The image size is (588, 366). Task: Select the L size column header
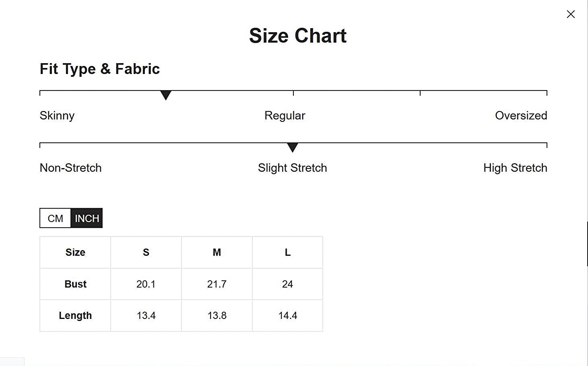point(287,253)
